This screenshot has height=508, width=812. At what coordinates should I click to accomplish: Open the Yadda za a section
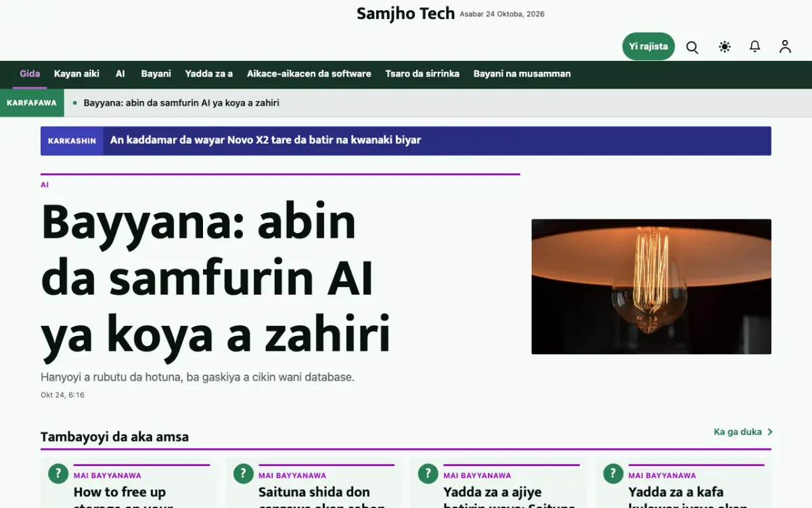point(208,74)
